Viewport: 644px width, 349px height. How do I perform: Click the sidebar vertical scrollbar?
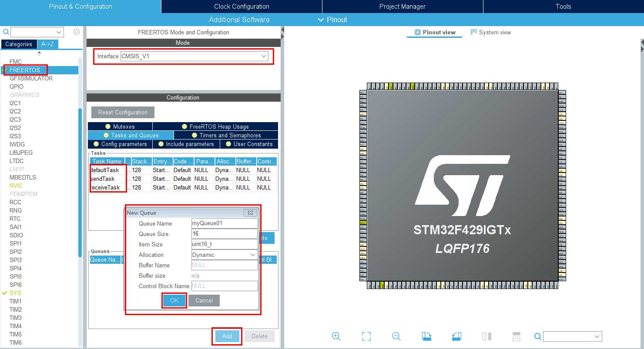click(80, 183)
